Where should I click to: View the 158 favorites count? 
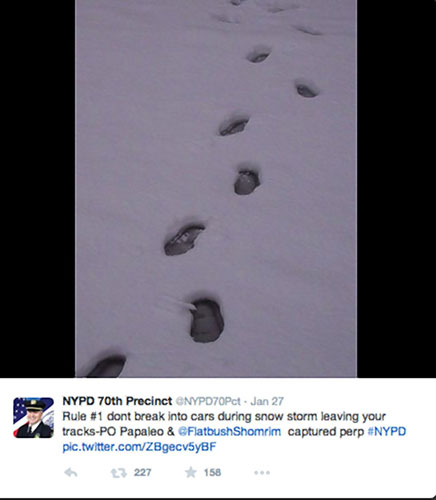click(212, 473)
